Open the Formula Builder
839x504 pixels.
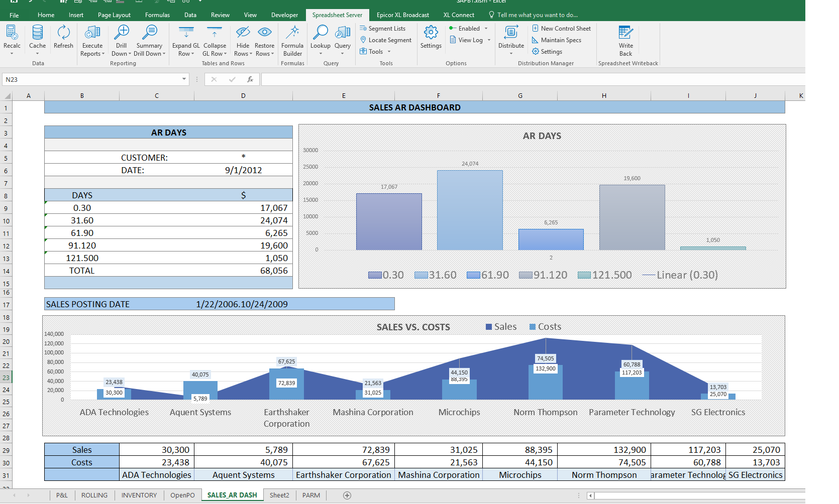(x=292, y=41)
